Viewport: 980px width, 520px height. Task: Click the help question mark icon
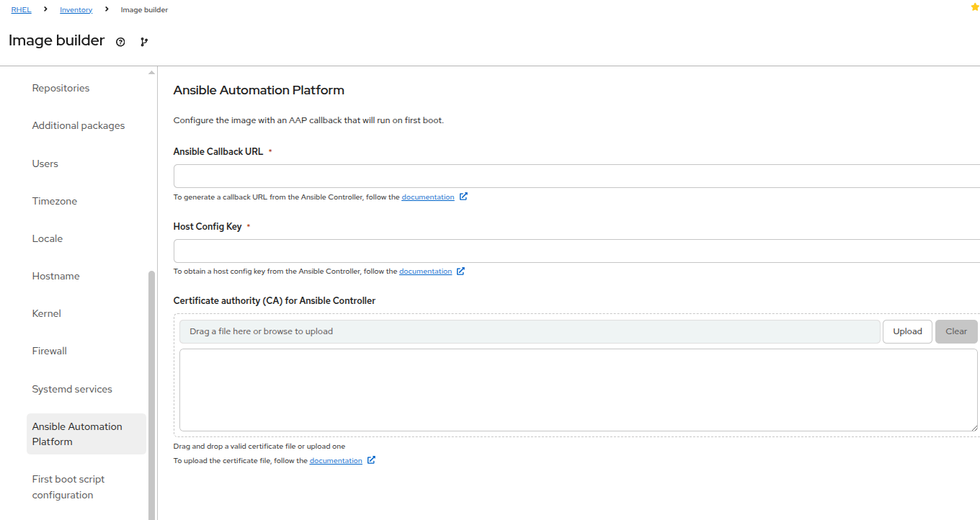pos(120,42)
